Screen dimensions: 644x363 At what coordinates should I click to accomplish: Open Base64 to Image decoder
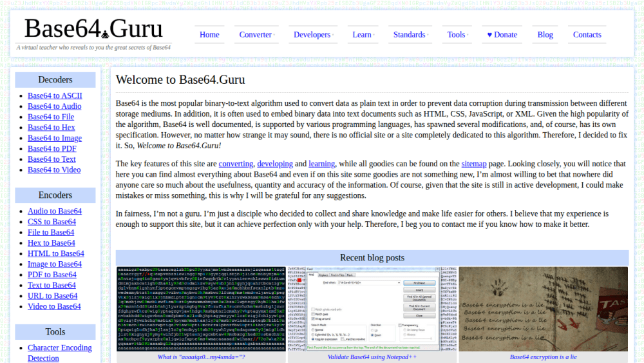point(55,138)
